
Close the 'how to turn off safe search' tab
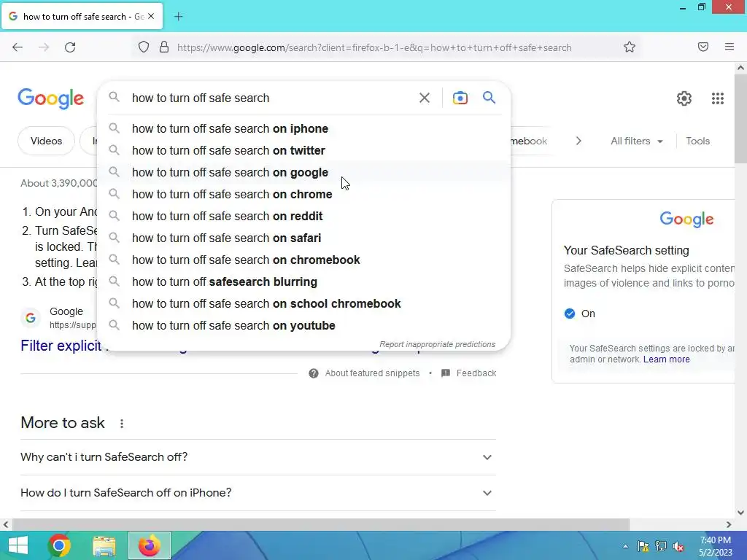tap(151, 16)
